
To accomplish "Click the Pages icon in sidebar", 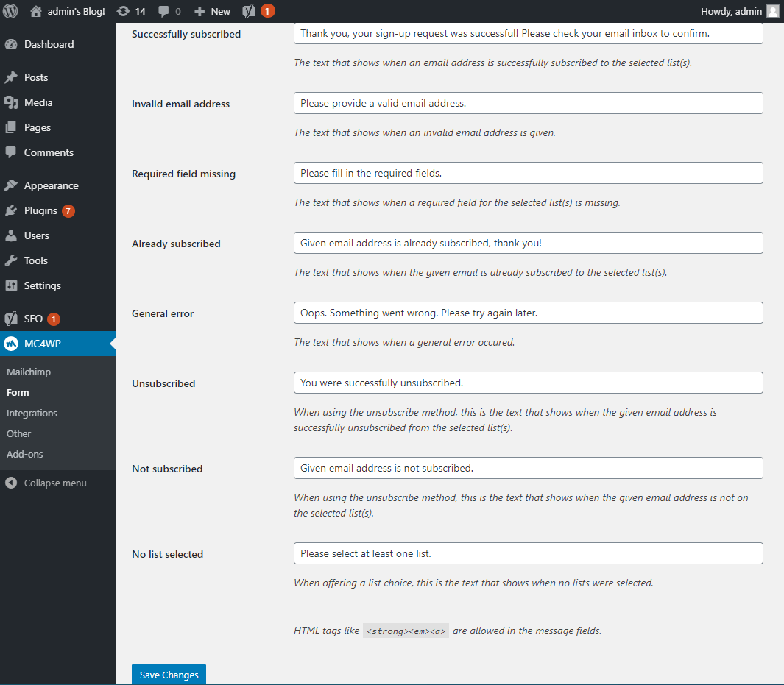I will tap(11, 127).
